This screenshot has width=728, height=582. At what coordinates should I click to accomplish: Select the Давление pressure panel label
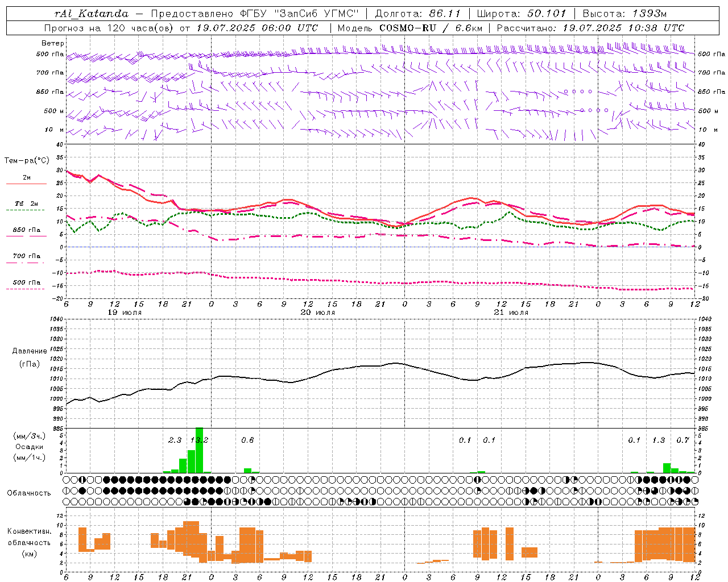(x=30, y=351)
